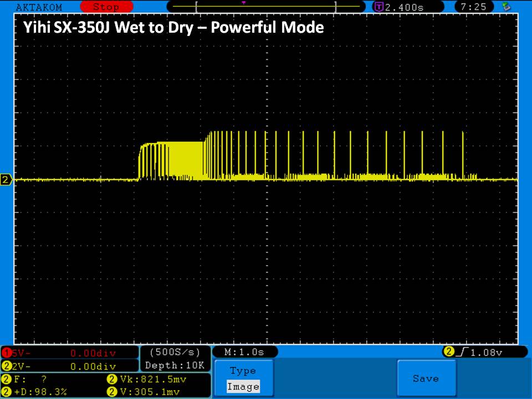This screenshot has width=532, height=399.
Task: Click the 500S/s sample rate display
Action: [175, 352]
